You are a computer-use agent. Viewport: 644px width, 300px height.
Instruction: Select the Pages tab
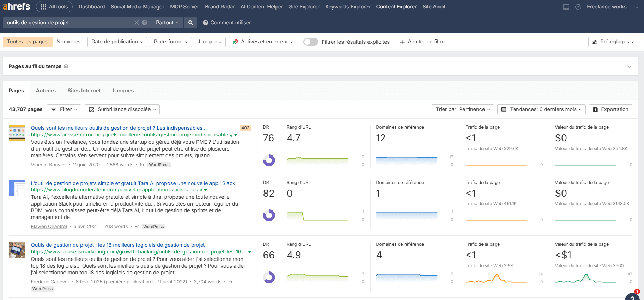[x=16, y=91]
